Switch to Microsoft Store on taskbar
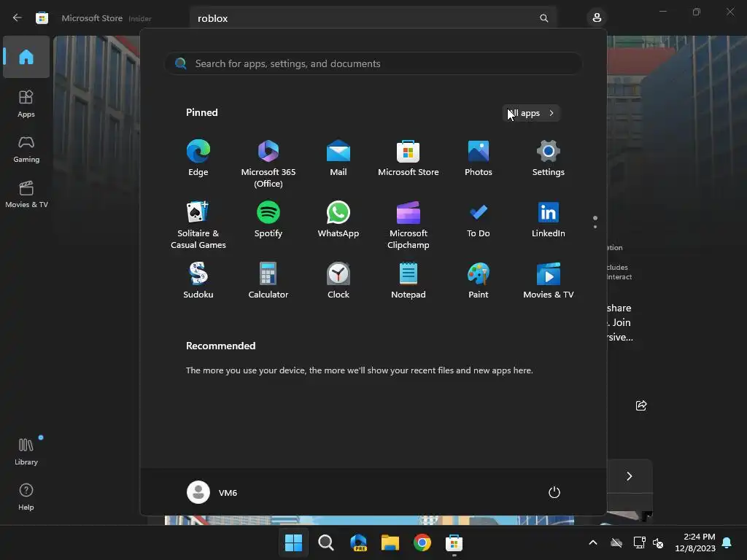 pos(454,542)
